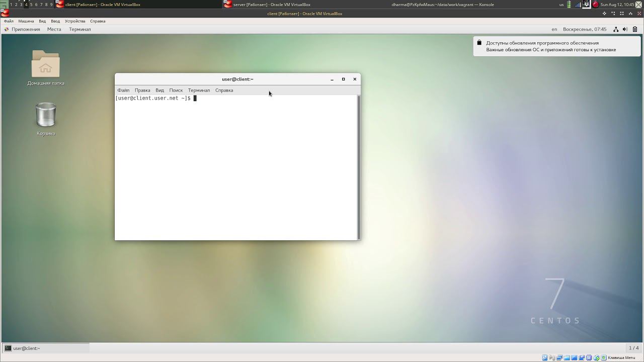Screen dimensions: 644x362
Task: Click the 1 / 4 workspace switcher
Action: point(633,348)
